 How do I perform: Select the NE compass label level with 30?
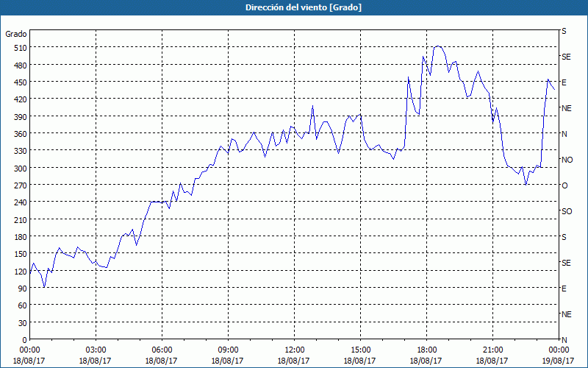[x=566, y=314]
